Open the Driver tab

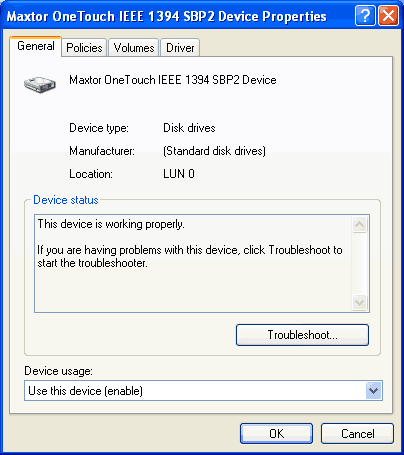[180, 48]
